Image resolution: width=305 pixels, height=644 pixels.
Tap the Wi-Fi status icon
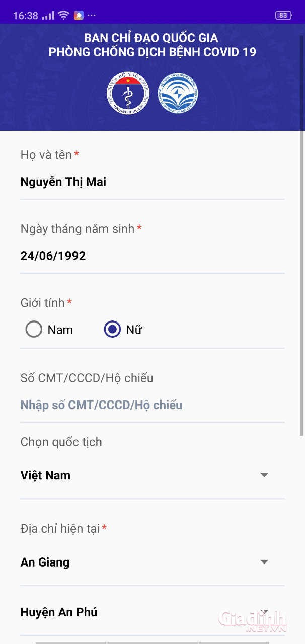pyautogui.click(x=63, y=15)
